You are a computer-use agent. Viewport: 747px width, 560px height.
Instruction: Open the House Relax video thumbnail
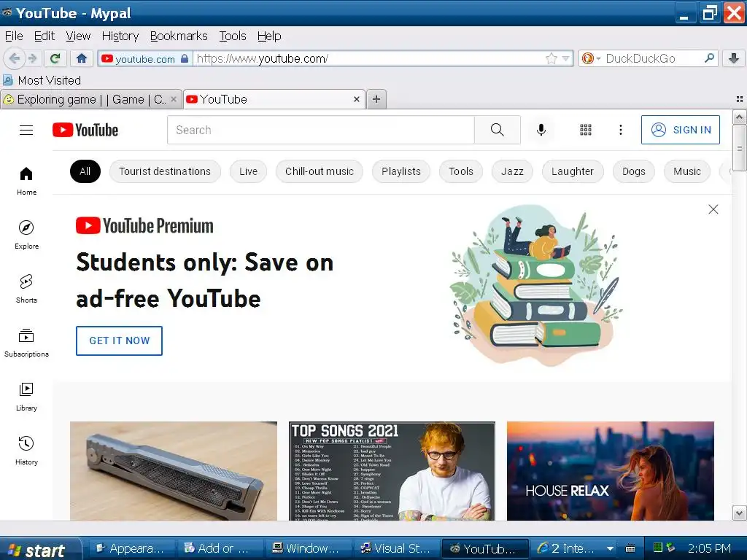[x=611, y=471]
